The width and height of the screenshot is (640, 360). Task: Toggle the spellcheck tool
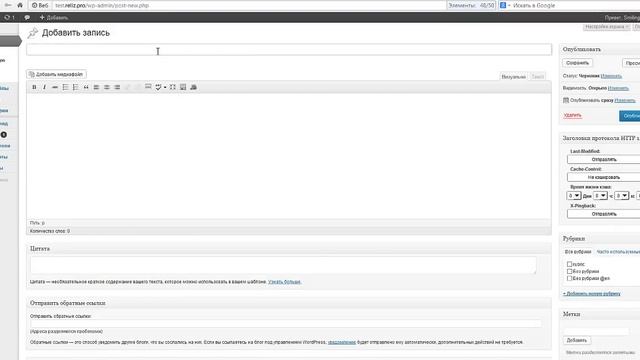tap(158, 87)
